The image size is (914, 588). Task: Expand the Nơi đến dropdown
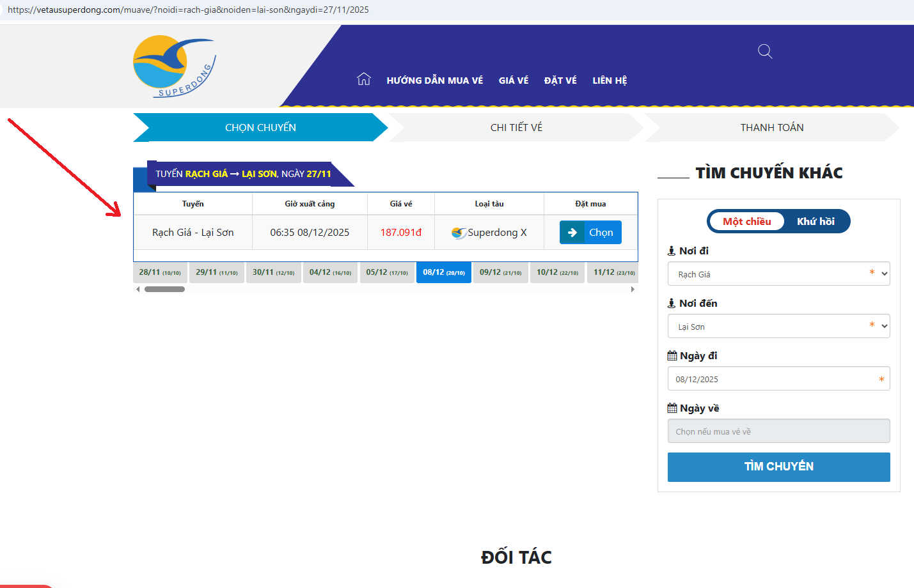tap(778, 327)
